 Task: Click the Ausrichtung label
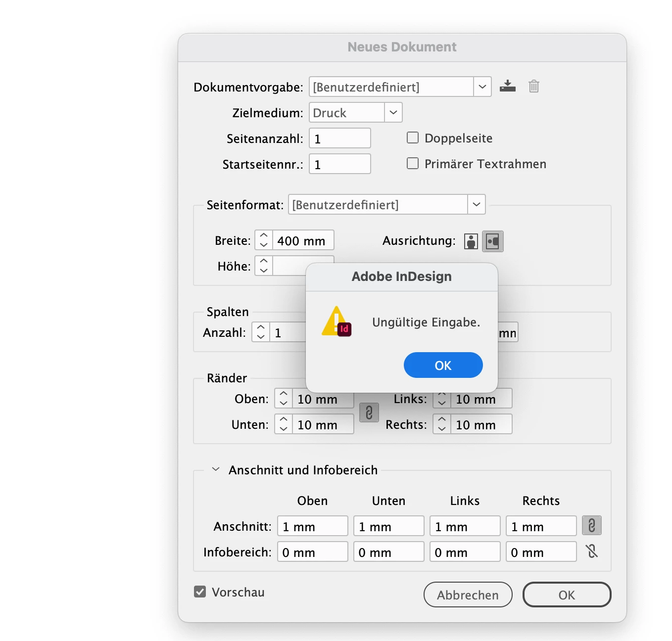[x=419, y=241]
